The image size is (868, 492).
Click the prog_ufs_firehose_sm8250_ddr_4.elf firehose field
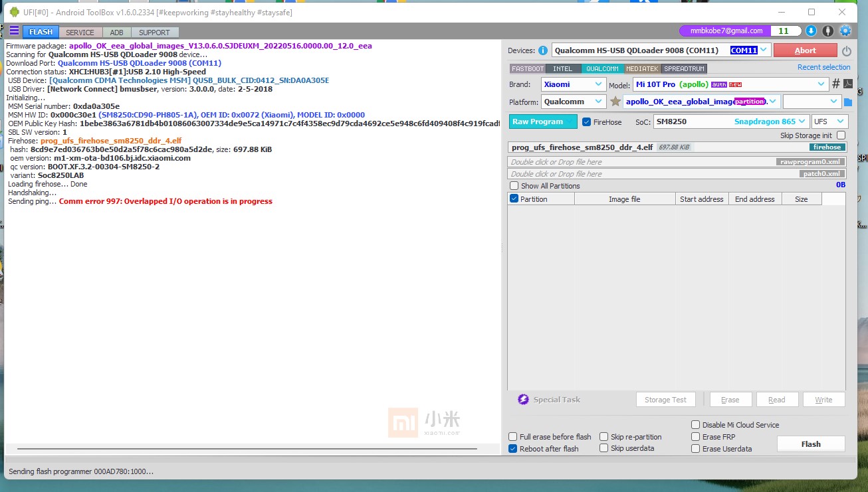(x=677, y=147)
